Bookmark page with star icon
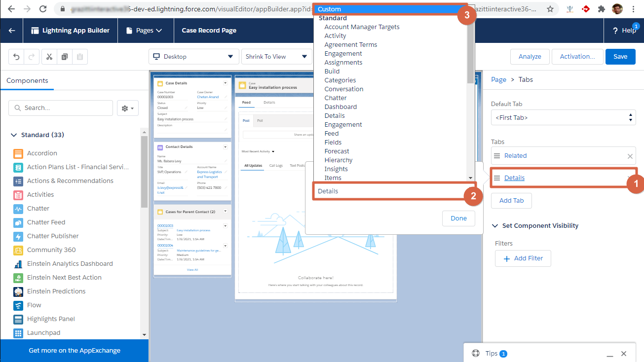Image resolution: width=644 pixels, height=362 pixels. pos(550,9)
